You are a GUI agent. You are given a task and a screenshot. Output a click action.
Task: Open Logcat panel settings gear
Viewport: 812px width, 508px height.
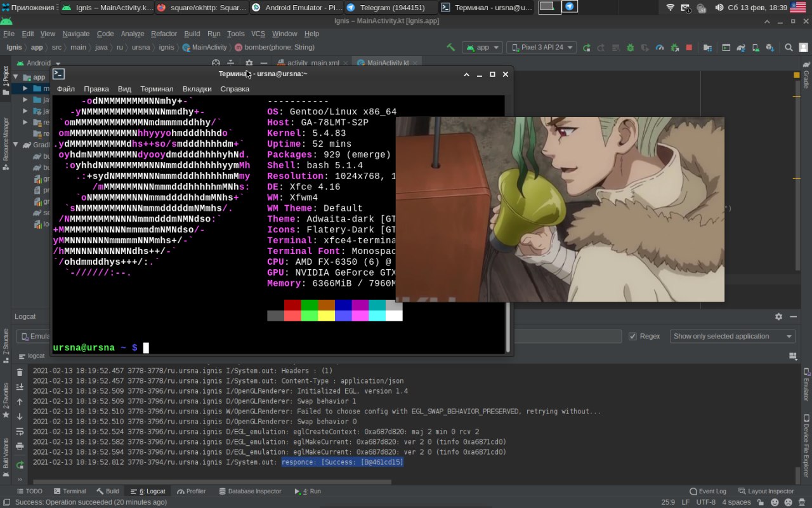tap(778, 316)
